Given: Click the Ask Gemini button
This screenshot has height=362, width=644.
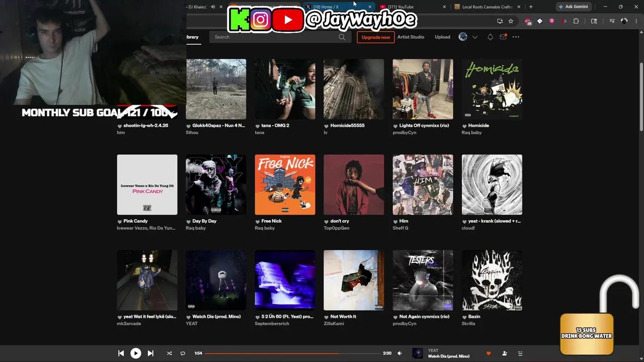Looking at the screenshot, I should [573, 7].
